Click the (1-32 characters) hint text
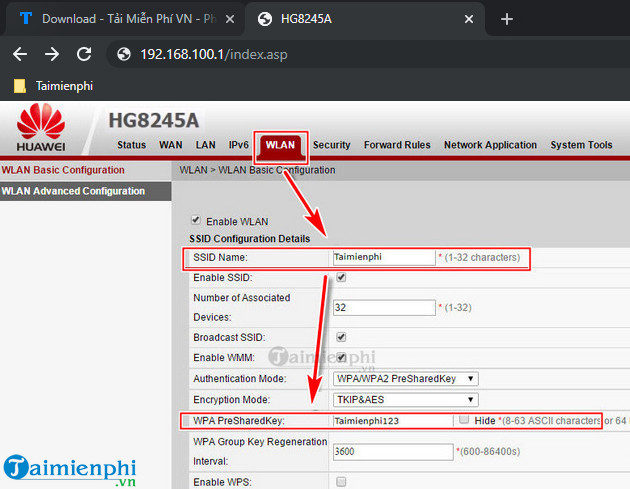Screen dimensions: 630x489 pos(482,257)
